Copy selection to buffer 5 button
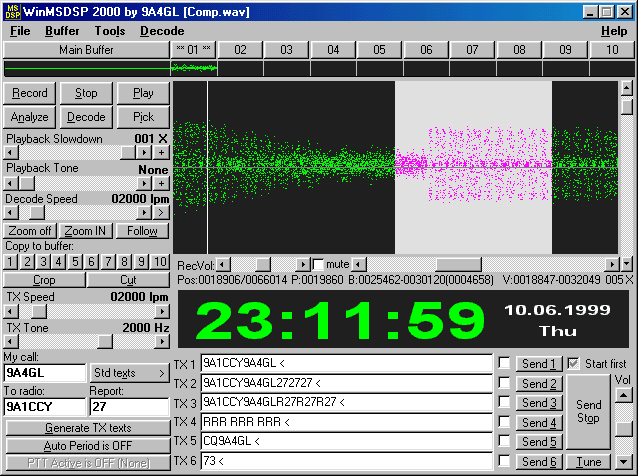The image size is (638, 476). pos(75,262)
